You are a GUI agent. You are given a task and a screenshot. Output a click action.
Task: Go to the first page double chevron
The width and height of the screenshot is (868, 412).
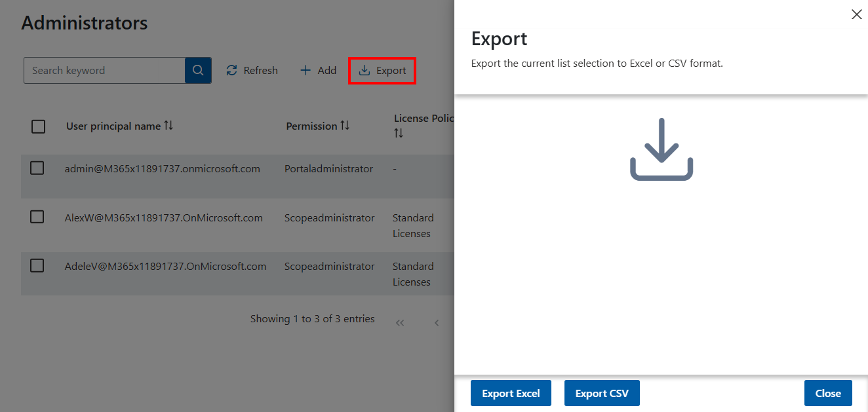click(400, 323)
